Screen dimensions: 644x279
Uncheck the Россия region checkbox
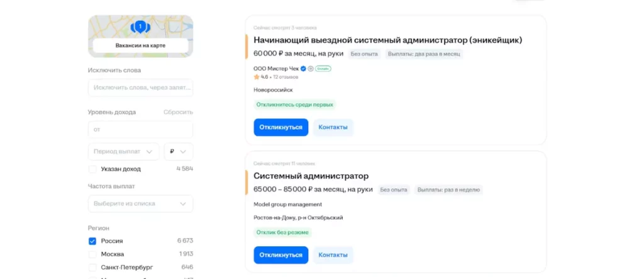coord(92,241)
